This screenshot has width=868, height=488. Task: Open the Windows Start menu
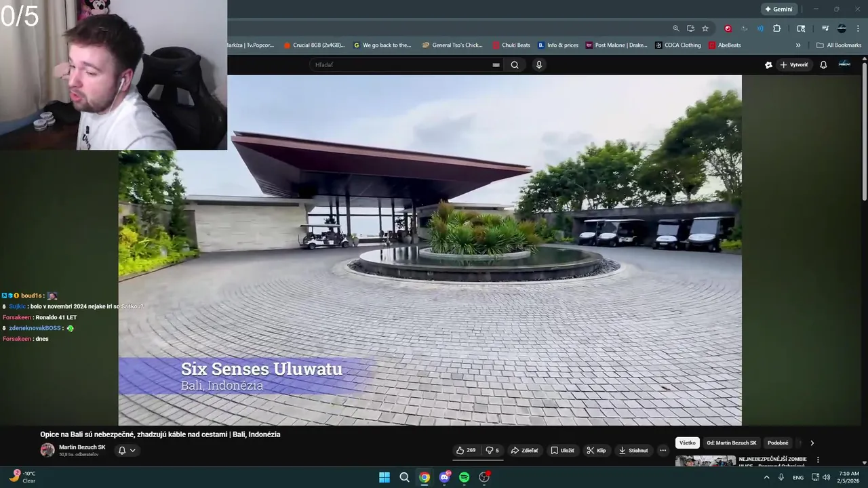point(384,477)
